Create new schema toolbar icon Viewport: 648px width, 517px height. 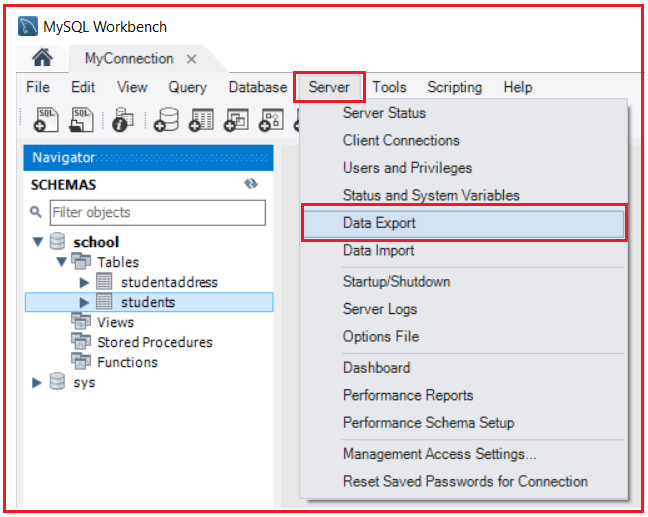pyautogui.click(x=166, y=120)
